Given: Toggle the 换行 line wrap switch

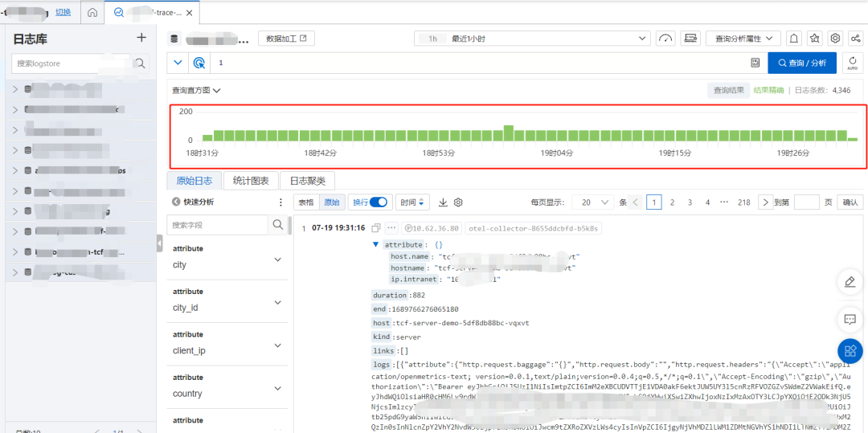Looking at the screenshot, I should click(378, 202).
